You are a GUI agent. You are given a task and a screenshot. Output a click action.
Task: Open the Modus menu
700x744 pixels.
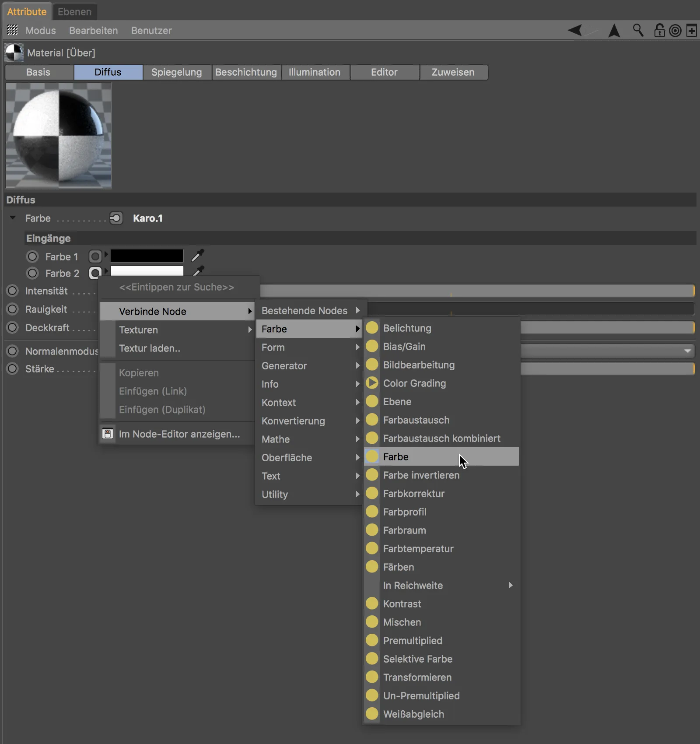[x=41, y=31]
